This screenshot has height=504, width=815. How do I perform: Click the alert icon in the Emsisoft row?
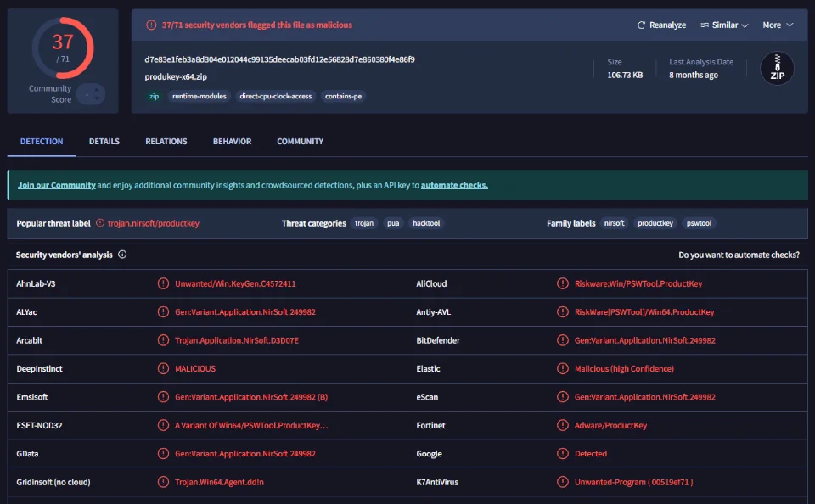point(163,397)
